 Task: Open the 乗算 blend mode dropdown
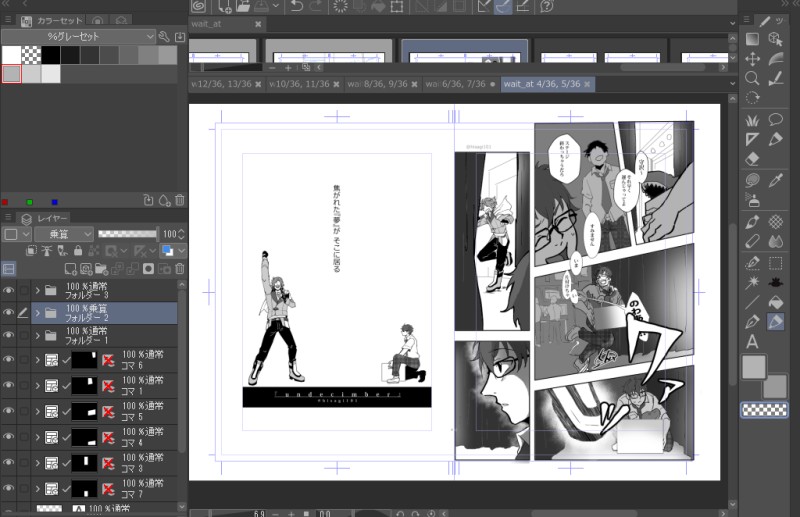click(x=64, y=234)
